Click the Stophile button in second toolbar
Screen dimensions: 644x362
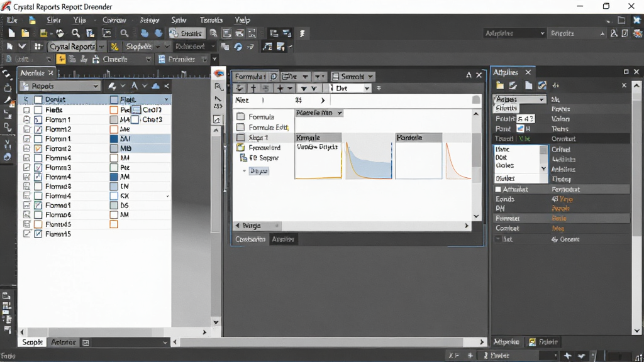pyautogui.click(x=139, y=47)
